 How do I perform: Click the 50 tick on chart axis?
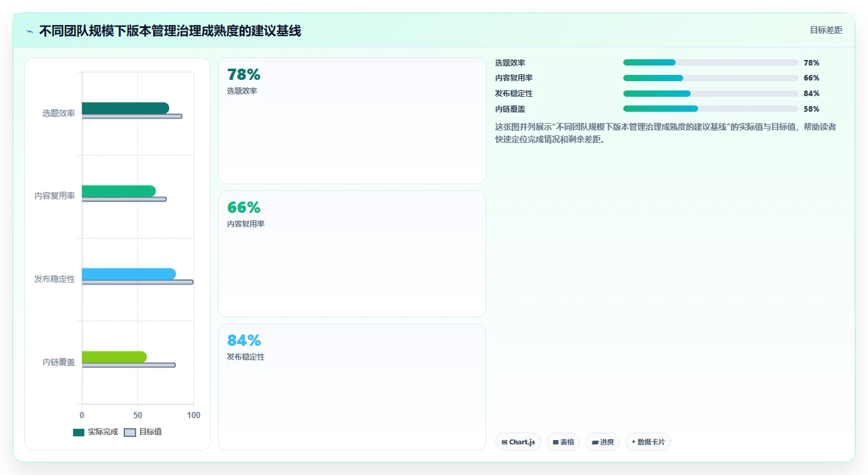tap(137, 415)
